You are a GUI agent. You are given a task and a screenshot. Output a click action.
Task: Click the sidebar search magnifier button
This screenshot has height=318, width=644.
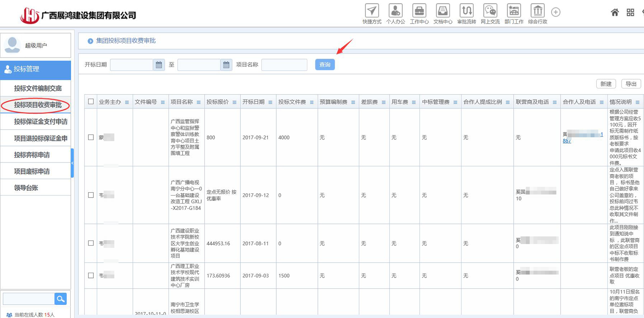[61, 299]
